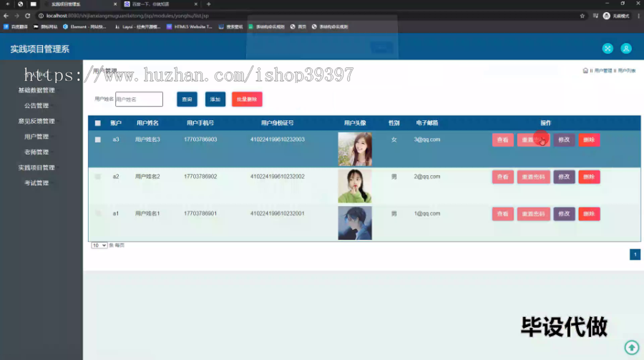Click the 查询 search button
Viewport: 644px width, 360px height.
(x=187, y=99)
